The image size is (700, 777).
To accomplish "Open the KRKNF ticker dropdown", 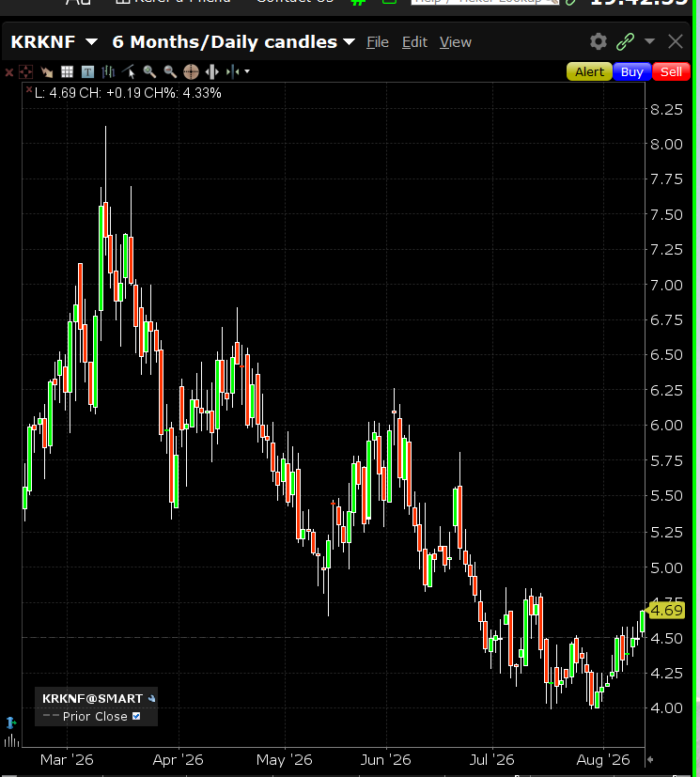I will pos(92,42).
